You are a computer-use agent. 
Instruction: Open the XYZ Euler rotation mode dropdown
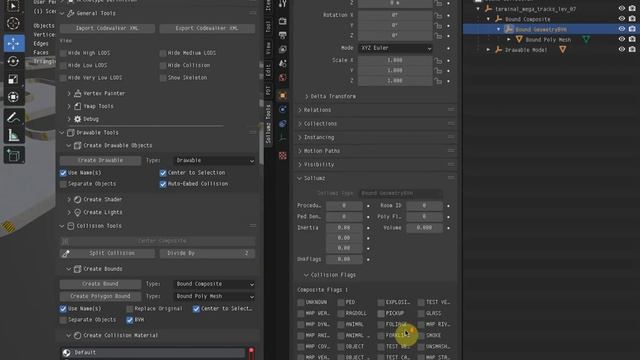[395, 48]
